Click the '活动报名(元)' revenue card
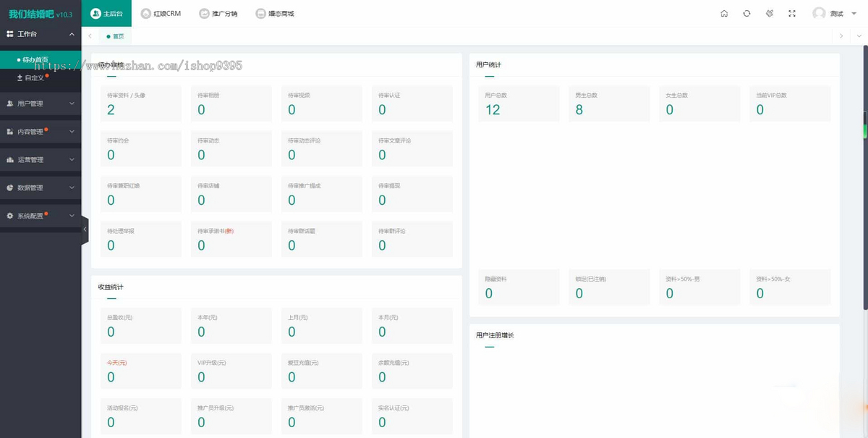868x438 pixels. pos(141,416)
